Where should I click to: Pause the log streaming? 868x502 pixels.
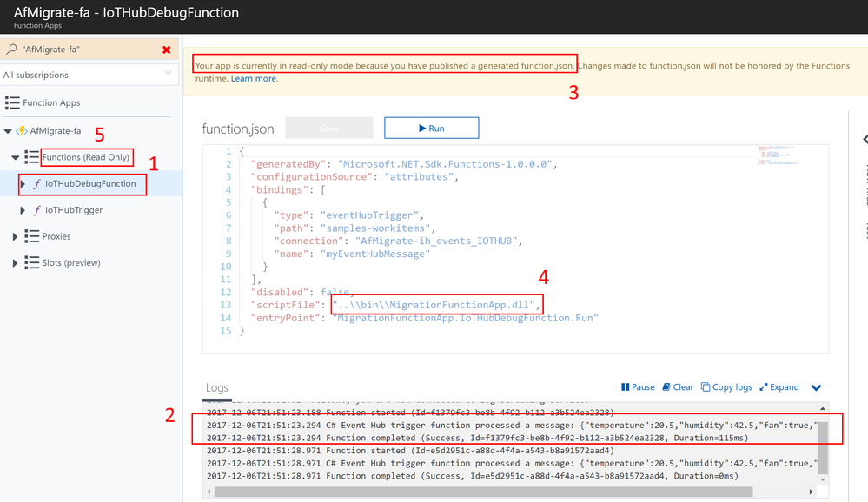coord(638,387)
